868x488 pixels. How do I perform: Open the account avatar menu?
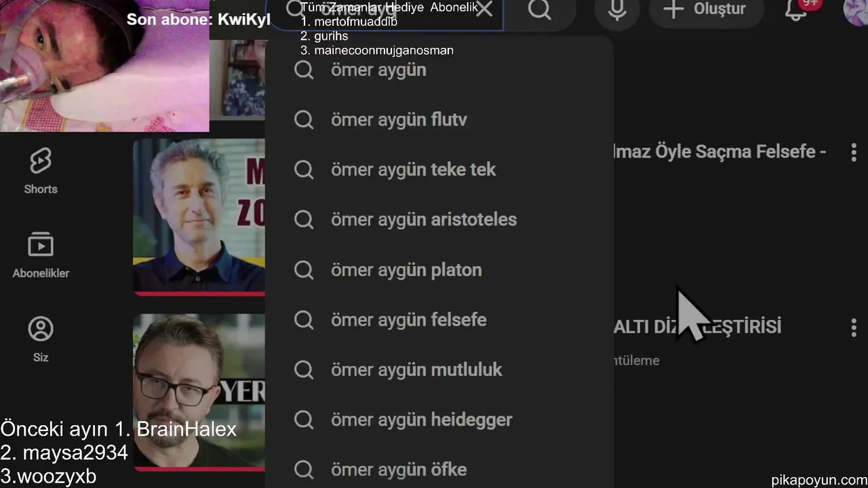coord(856,9)
